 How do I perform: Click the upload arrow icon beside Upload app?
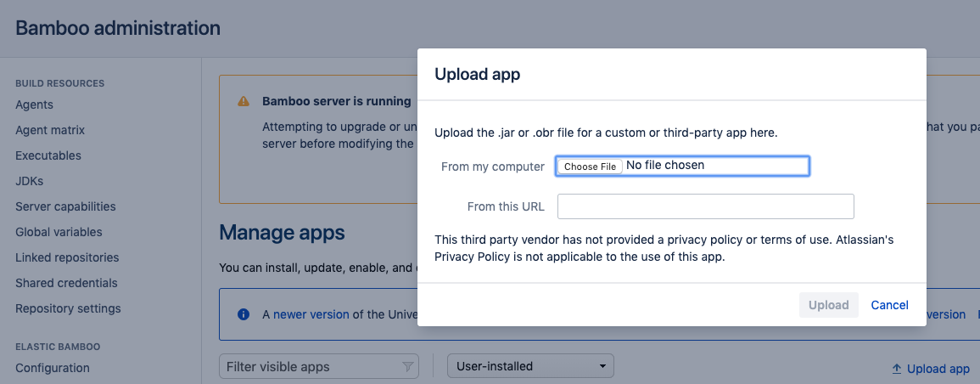pos(896,369)
